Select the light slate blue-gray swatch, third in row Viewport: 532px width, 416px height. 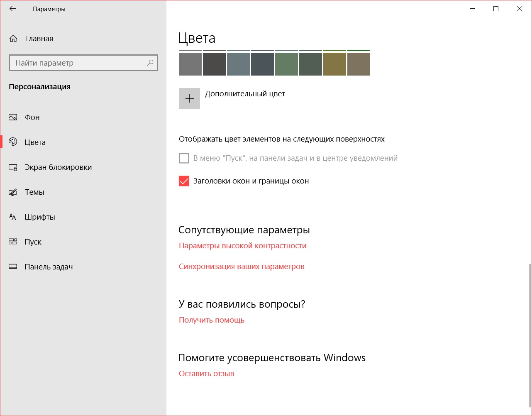pos(238,63)
